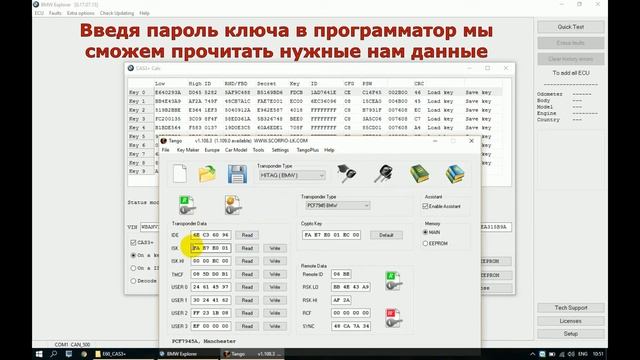Viewport: 640px width, 360px height.
Task: Click Save key for Key 1 row
Action: click(478, 101)
